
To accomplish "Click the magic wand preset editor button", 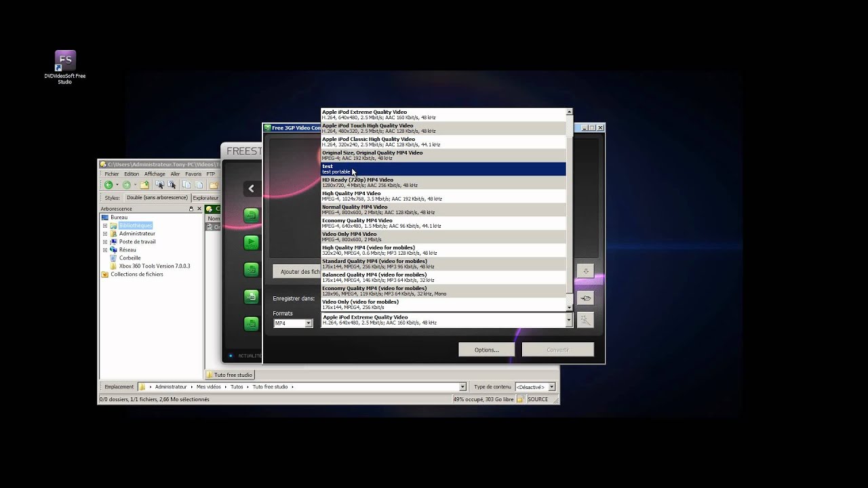I will tap(585, 320).
